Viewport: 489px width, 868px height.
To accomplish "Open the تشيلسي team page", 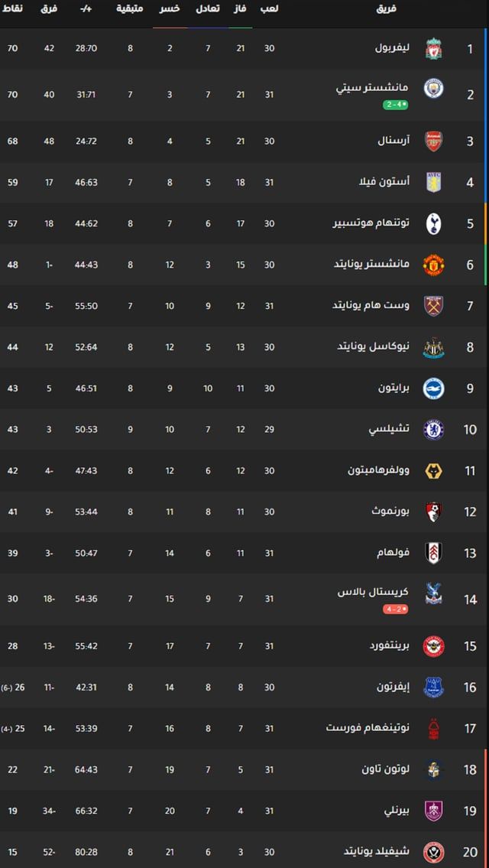I will (391, 428).
